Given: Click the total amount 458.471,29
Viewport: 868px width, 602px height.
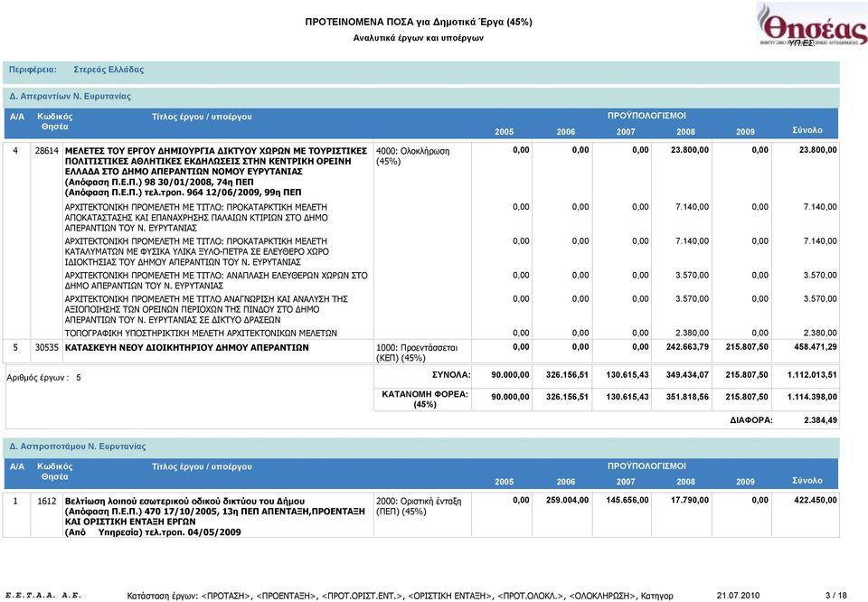Looking at the screenshot, I should (816, 347).
